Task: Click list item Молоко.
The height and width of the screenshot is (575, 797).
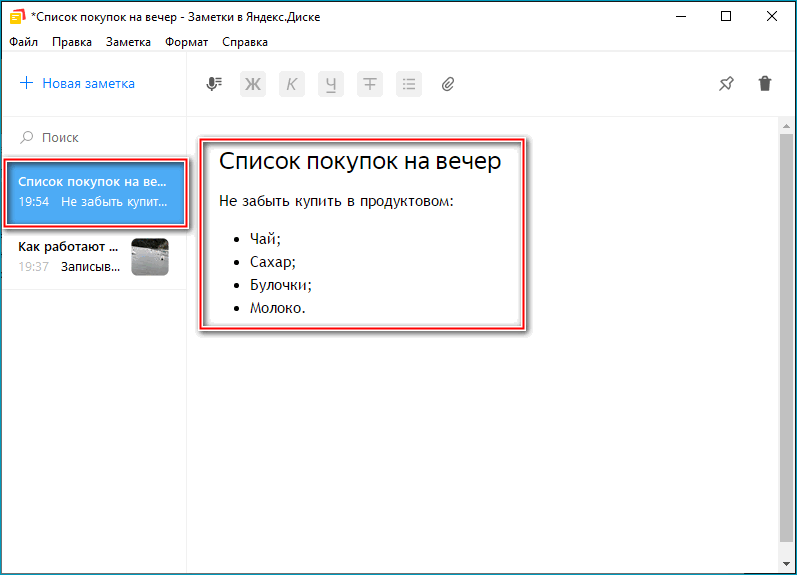Action: 278,308
